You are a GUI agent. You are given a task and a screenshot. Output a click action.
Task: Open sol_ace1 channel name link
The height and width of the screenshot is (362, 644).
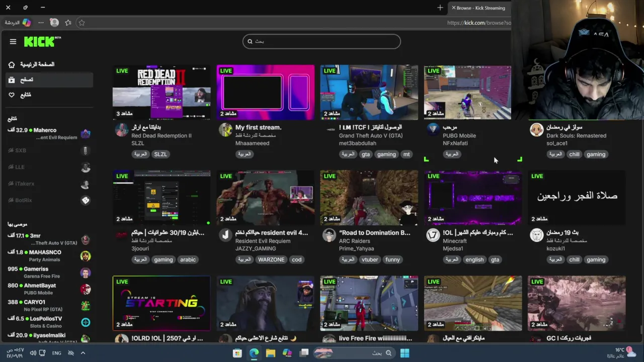click(x=557, y=143)
